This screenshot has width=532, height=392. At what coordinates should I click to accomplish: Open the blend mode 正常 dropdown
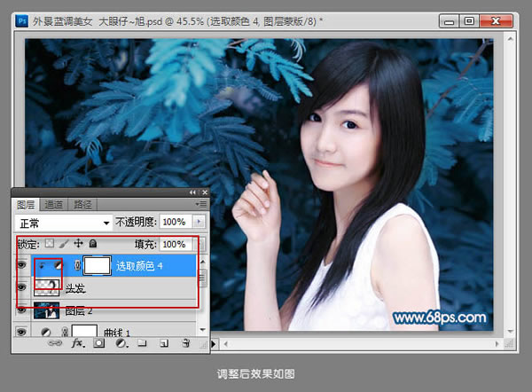[x=64, y=222]
